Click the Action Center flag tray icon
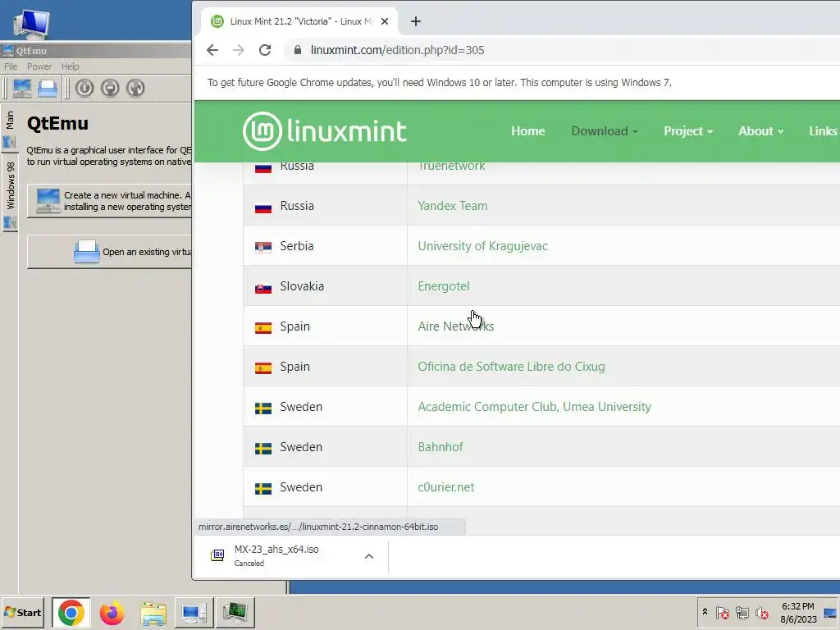 tap(722, 612)
